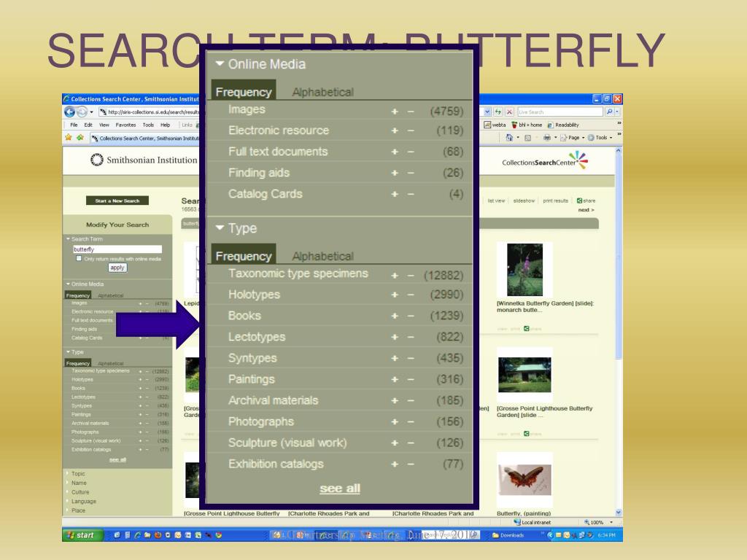Click the list view link

click(496, 201)
